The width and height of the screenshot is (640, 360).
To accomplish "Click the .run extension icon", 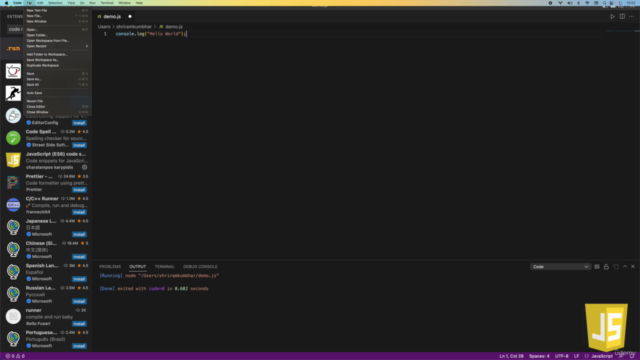I will [x=13, y=49].
